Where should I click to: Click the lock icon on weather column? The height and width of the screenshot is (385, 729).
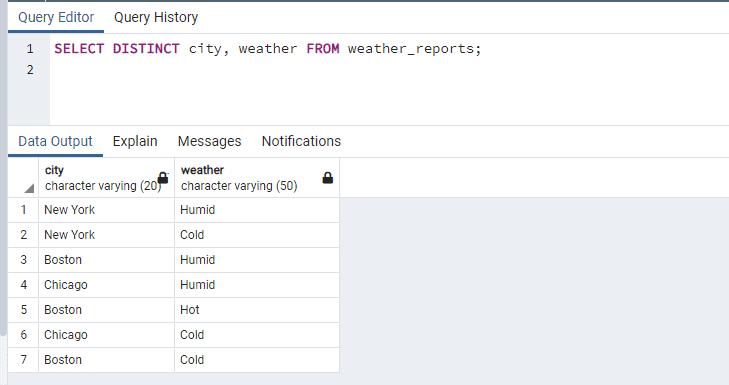[327, 178]
